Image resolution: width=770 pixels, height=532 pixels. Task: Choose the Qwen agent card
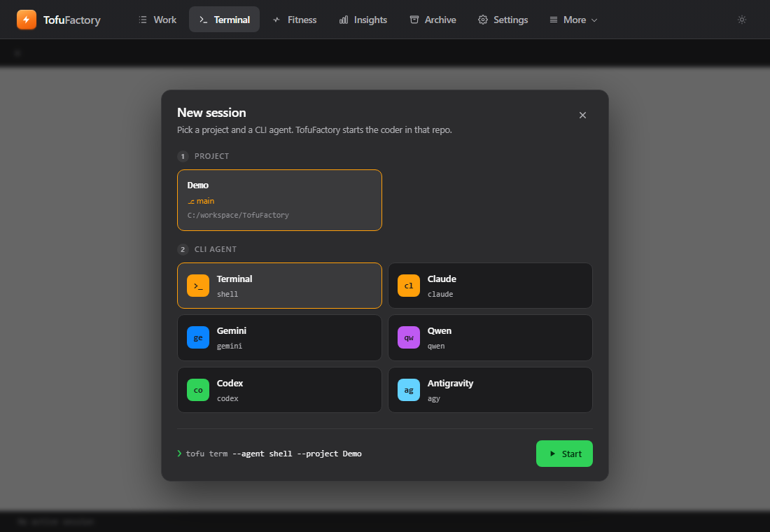pos(490,337)
